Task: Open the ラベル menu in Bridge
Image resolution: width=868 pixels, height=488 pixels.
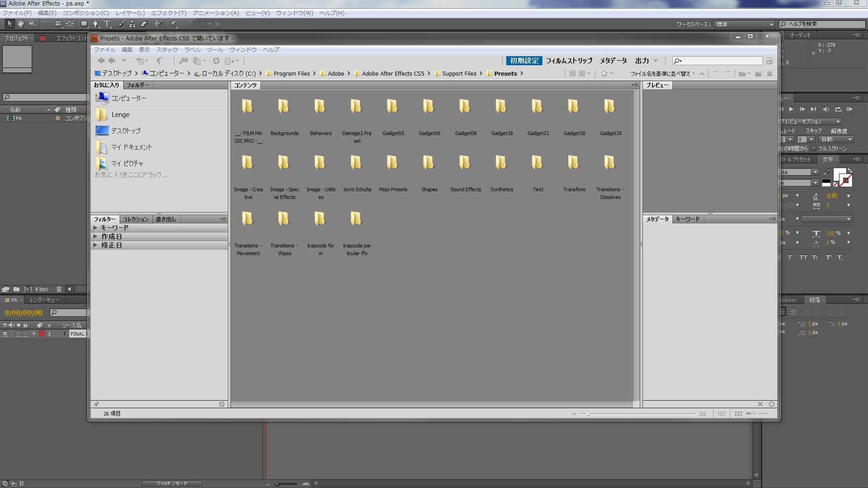Action: click(x=192, y=49)
